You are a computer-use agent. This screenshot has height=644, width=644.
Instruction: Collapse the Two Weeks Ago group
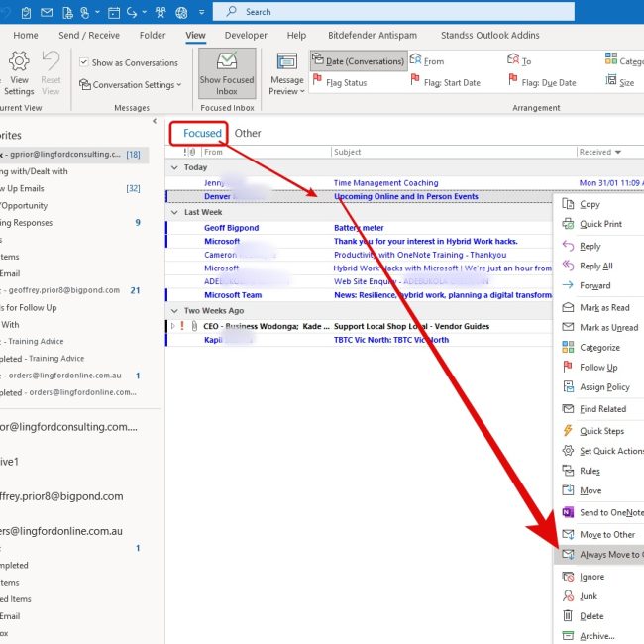click(174, 311)
